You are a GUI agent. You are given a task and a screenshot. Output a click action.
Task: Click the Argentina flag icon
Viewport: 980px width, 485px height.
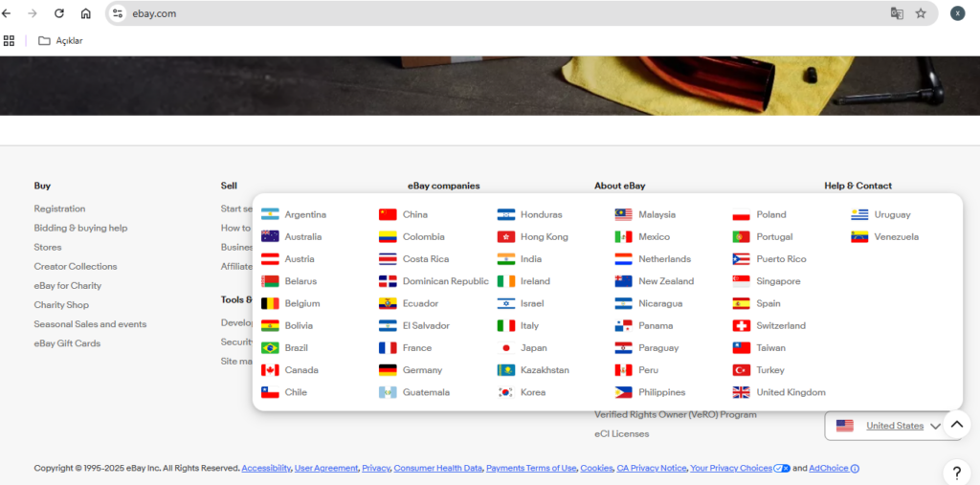[x=270, y=214]
